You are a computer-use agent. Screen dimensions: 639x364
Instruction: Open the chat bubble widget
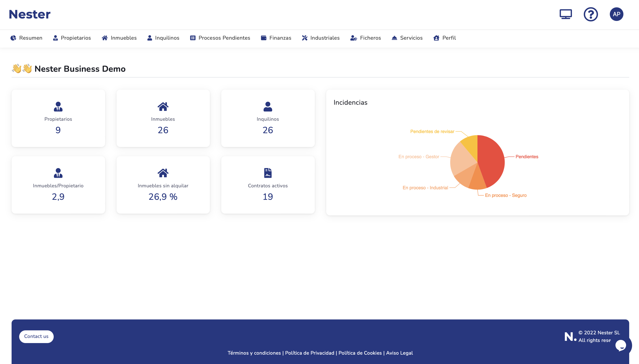[x=621, y=345]
